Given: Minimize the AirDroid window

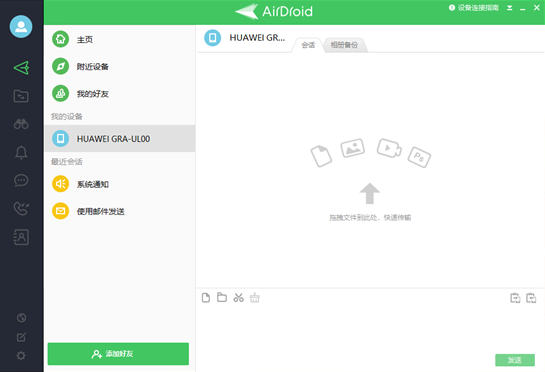Looking at the screenshot, I should [523, 8].
